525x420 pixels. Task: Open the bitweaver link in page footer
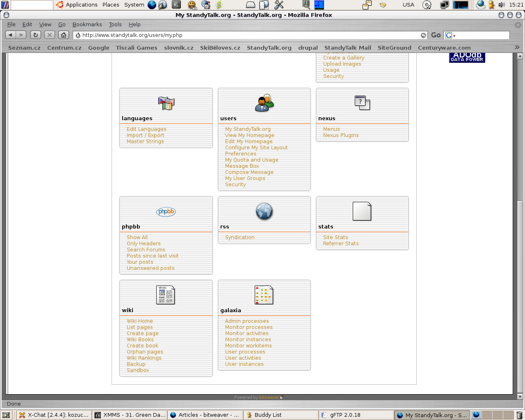(269, 397)
